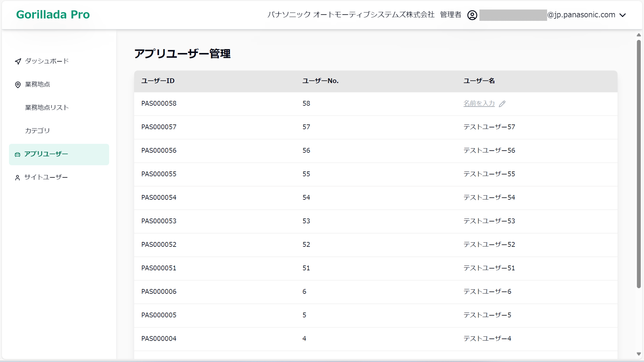Click the map pin icon beside 業務地点

[18, 85]
